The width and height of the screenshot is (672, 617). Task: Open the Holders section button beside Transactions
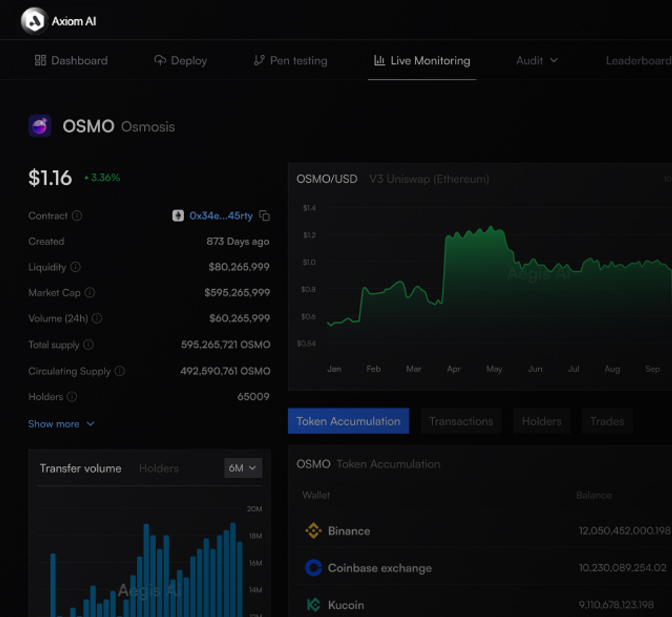click(542, 421)
